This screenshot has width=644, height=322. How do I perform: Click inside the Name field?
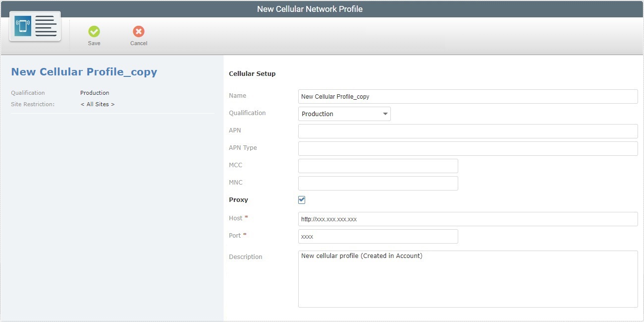[x=468, y=96]
